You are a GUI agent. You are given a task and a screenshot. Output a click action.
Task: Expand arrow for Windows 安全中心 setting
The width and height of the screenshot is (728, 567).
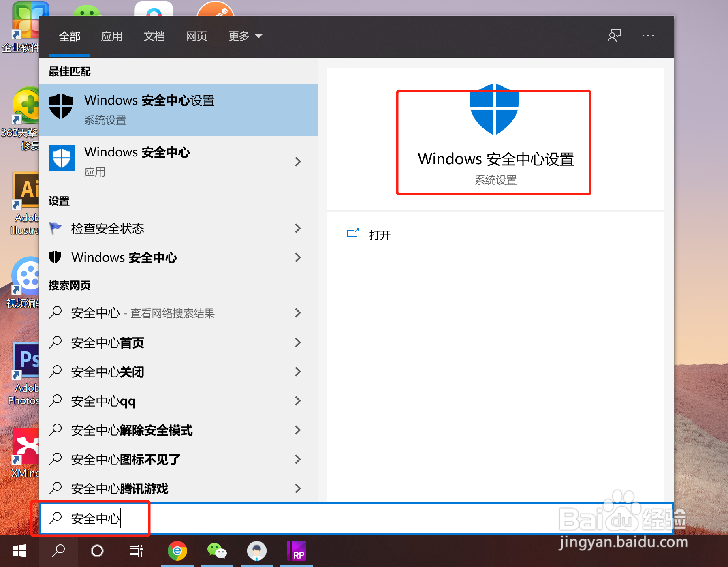298,257
